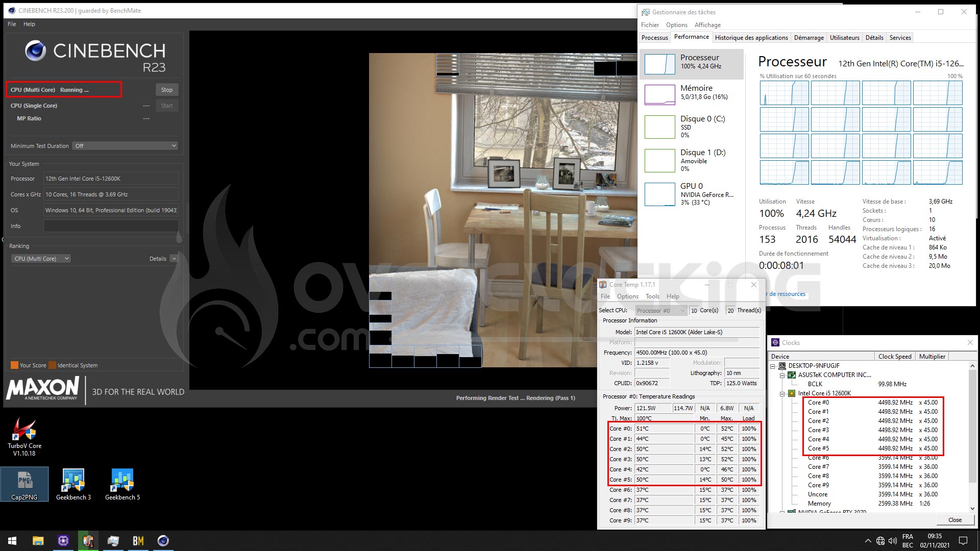
Task: Open the network icon in system tray
Action: point(880,541)
